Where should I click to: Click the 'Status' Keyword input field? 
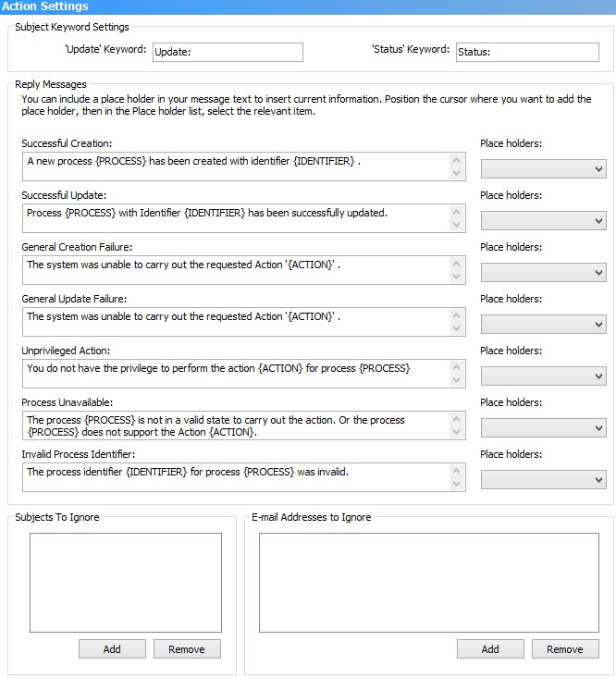coord(527,52)
